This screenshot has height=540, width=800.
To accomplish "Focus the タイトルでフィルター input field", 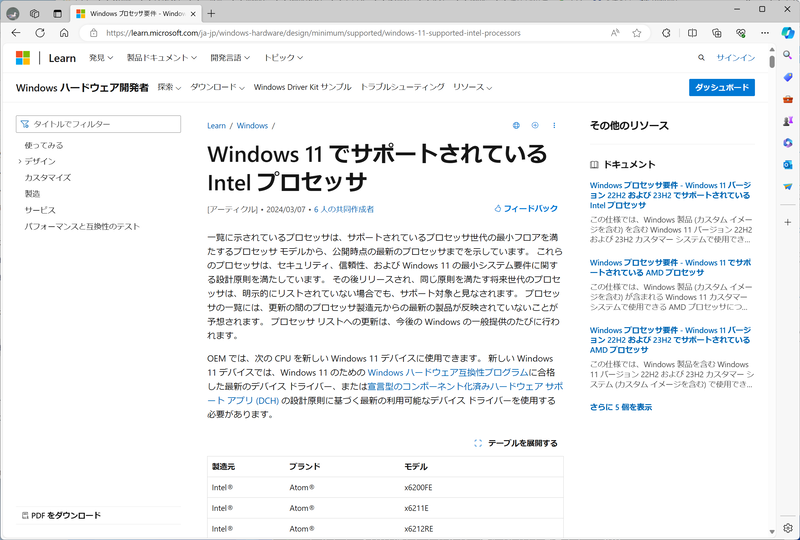I will [98, 124].
